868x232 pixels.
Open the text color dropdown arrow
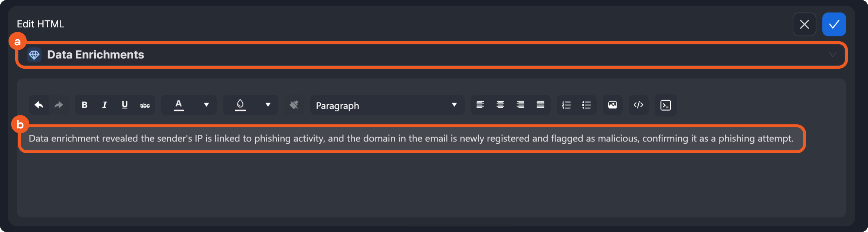pyautogui.click(x=206, y=105)
